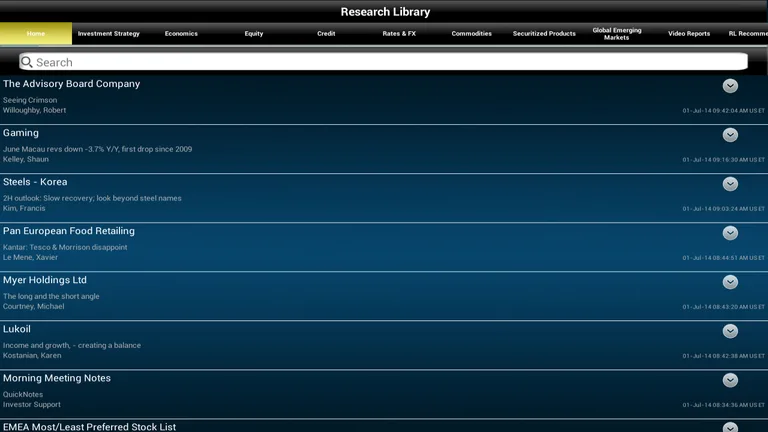The image size is (768, 432).
Task: Click '2H outlook: Slow recovery' subtitle
Action: pyautogui.click(x=92, y=198)
